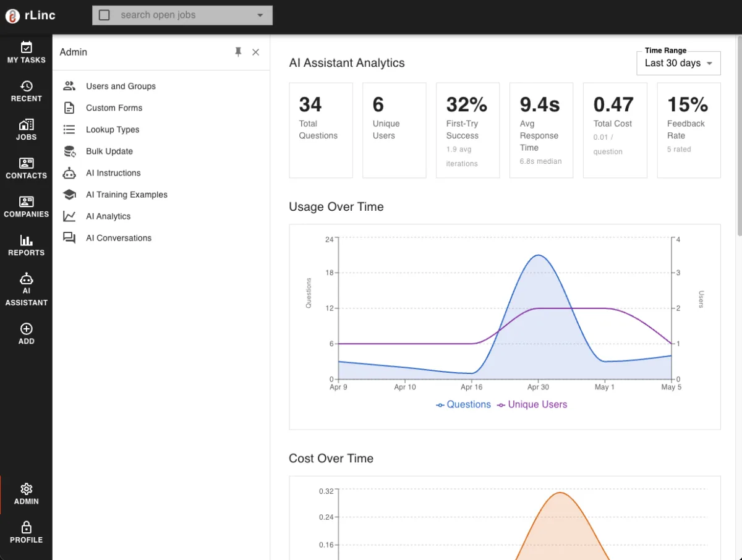This screenshot has height=560, width=742.
Task: Select AI Training Examples menu item
Action: [161, 195]
